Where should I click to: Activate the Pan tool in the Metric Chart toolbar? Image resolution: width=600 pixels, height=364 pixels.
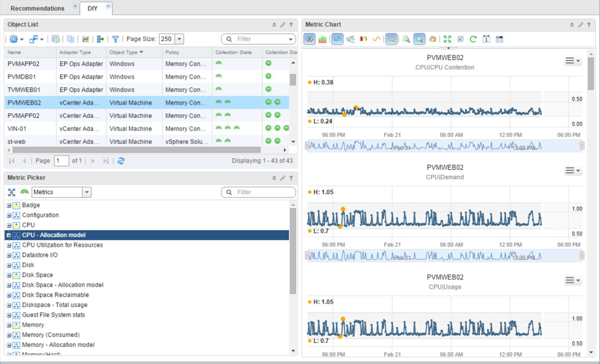click(x=433, y=38)
